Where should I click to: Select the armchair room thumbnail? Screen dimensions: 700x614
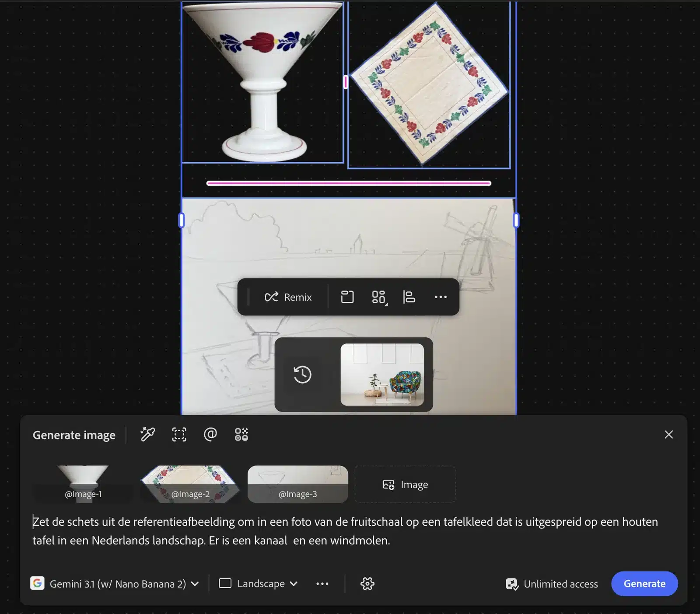tap(382, 374)
